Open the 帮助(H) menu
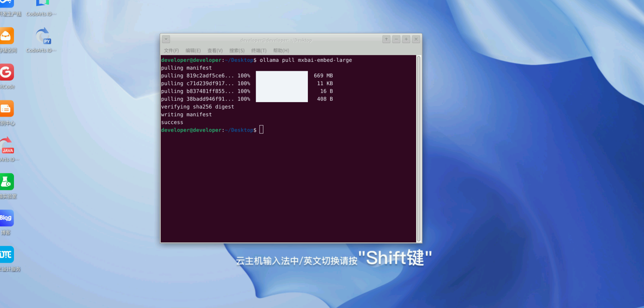This screenshot has height=308, width=644. pyautogui.click(x=281, y=51)
